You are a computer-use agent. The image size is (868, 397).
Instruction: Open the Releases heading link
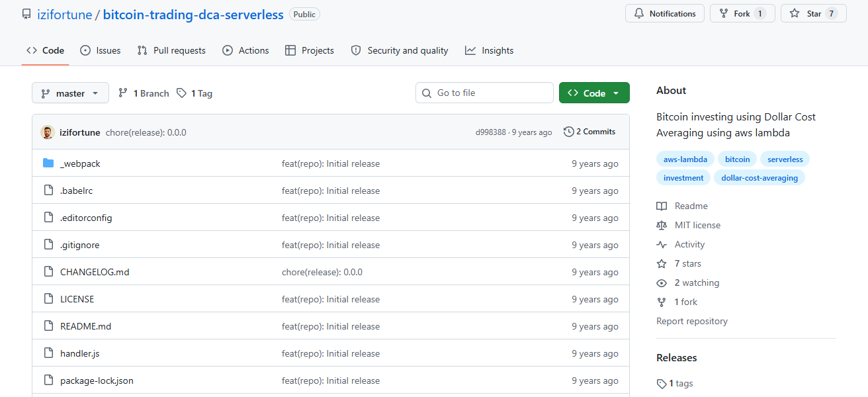pyautogui.click(x=677, y=357)
